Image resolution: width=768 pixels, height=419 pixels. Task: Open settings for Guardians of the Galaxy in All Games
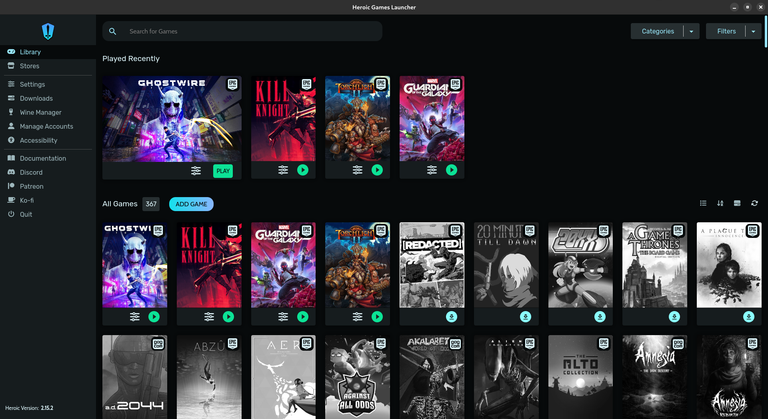(283, 317)
